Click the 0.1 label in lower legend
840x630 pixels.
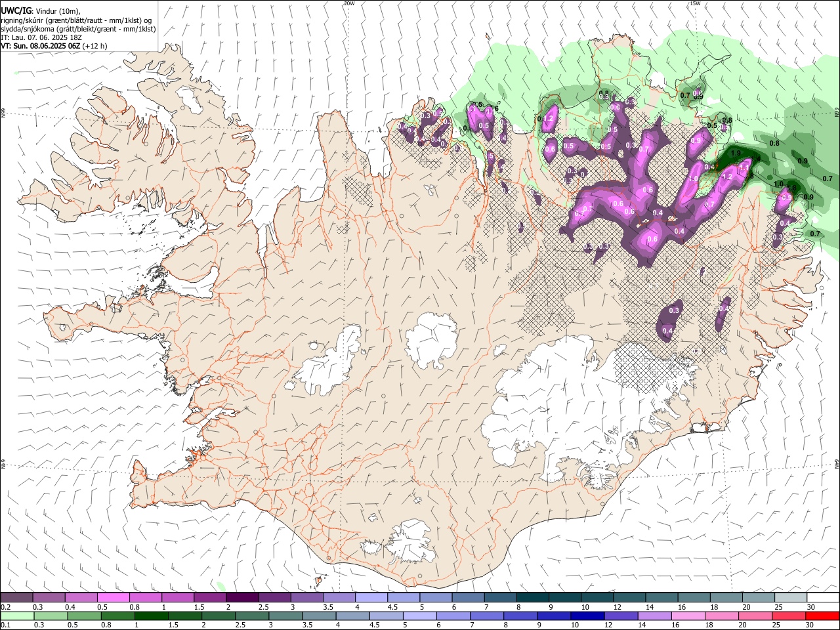point(6,625)
